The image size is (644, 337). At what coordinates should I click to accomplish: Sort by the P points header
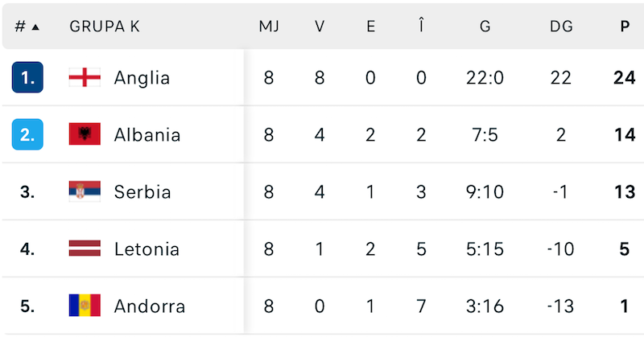point(625,26)
